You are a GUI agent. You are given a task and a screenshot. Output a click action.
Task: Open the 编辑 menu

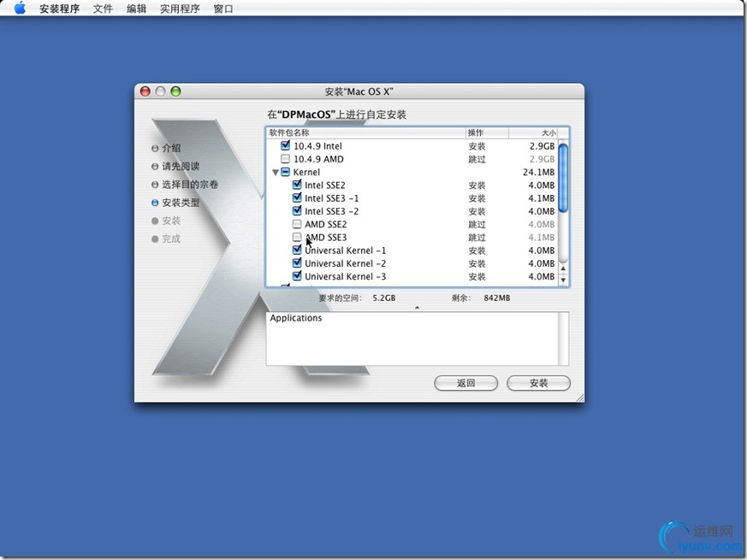(x=136, y=9)
